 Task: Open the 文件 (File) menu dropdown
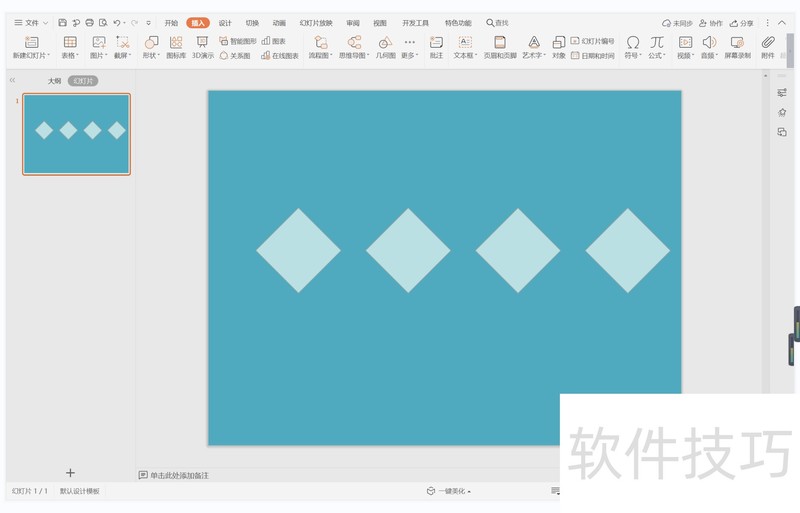[31, 22]
